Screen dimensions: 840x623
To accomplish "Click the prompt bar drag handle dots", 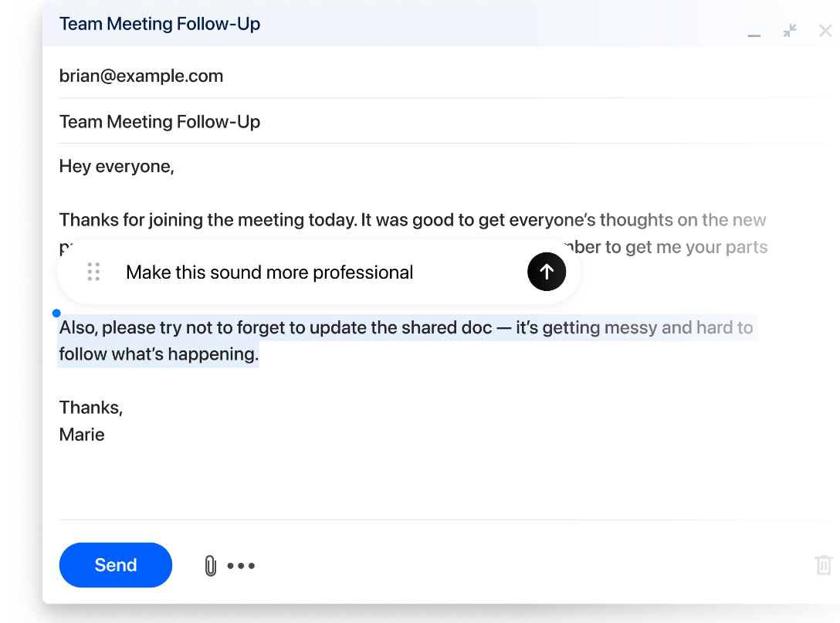I will 93,272.
